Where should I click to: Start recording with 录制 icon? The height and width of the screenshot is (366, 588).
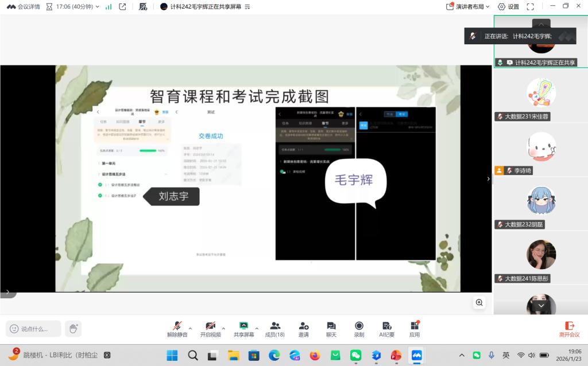(x=359, y=328)
